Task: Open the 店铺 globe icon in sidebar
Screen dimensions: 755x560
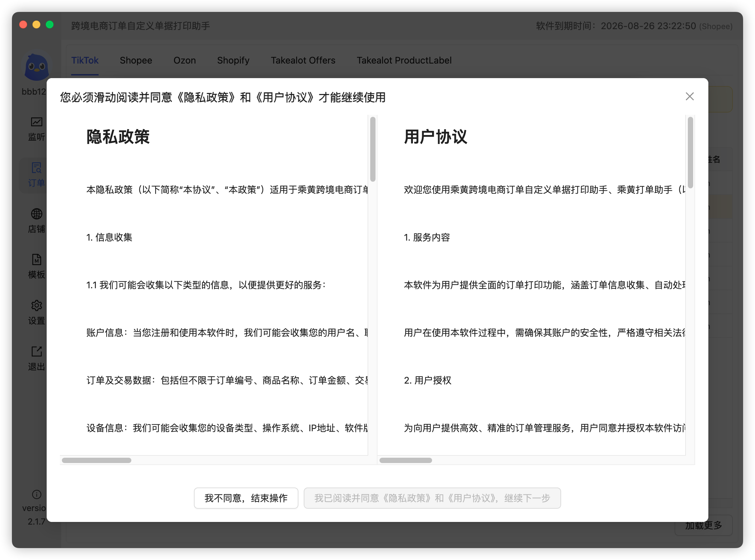Action: (x=37, y=214)
